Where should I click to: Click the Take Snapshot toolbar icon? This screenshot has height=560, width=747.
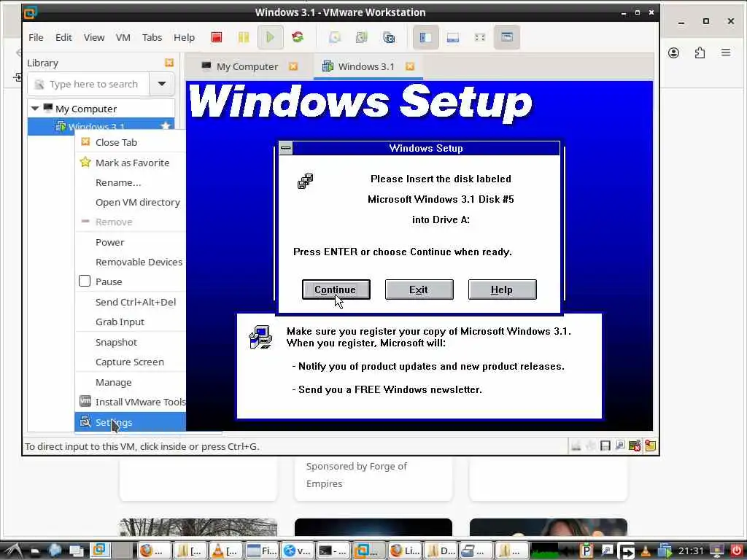(335, 37)
